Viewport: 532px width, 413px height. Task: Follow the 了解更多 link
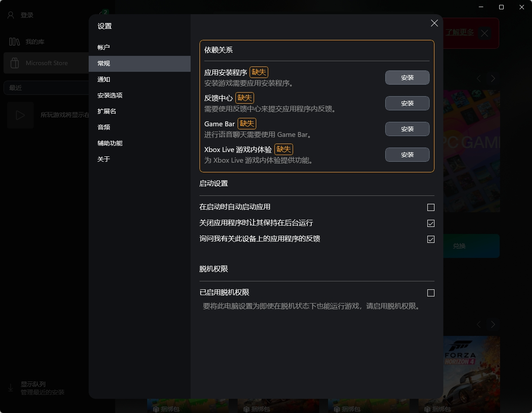pyautogui.click(x=460, y=32)
